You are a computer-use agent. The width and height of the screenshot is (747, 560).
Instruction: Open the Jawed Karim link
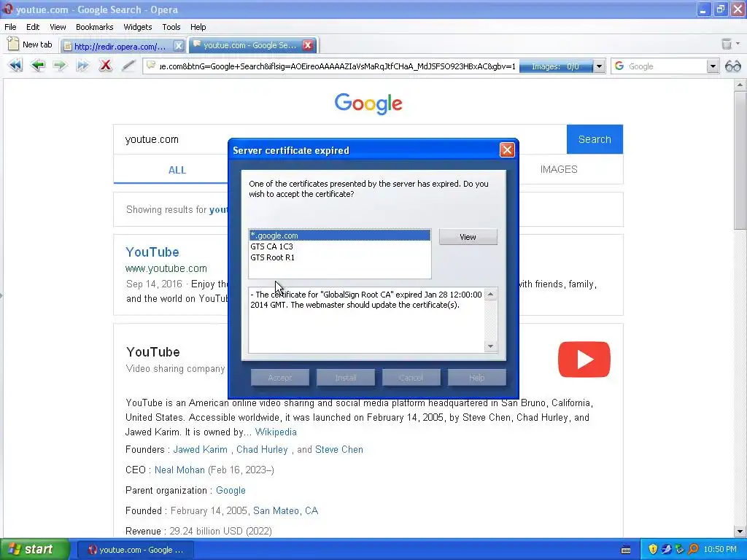200,449
